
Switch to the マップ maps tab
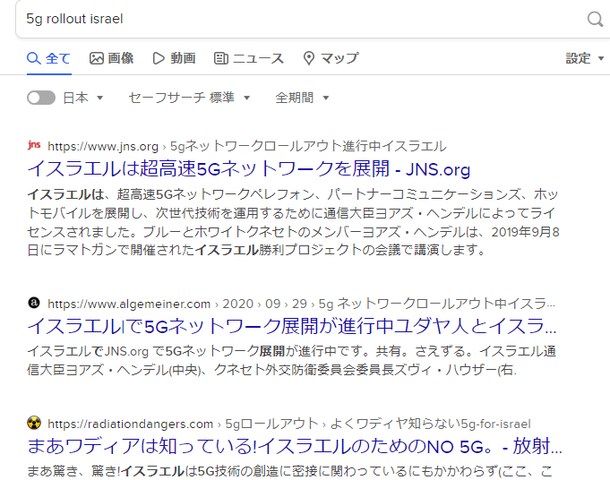[x=331, y=58]
